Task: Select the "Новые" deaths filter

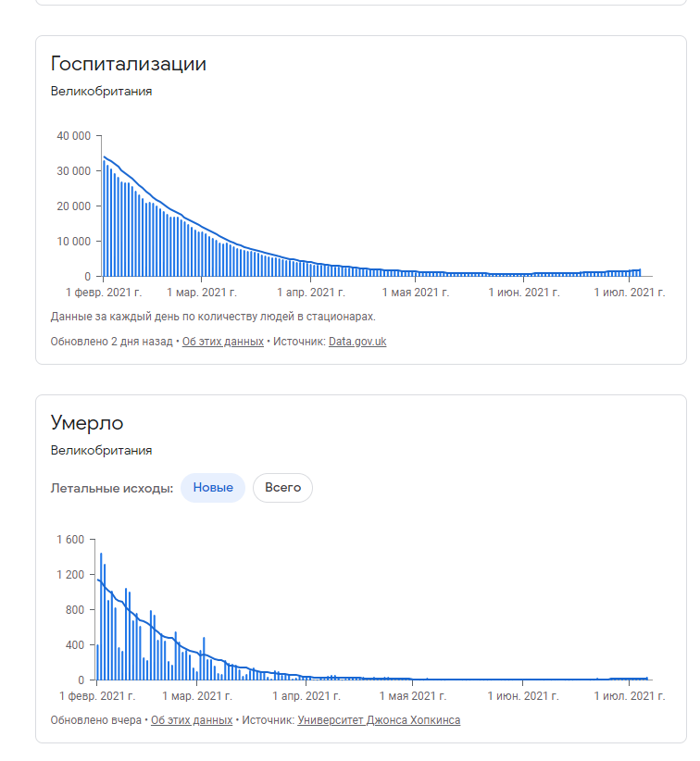Action: pyautogui.click(x=213, y=488)
